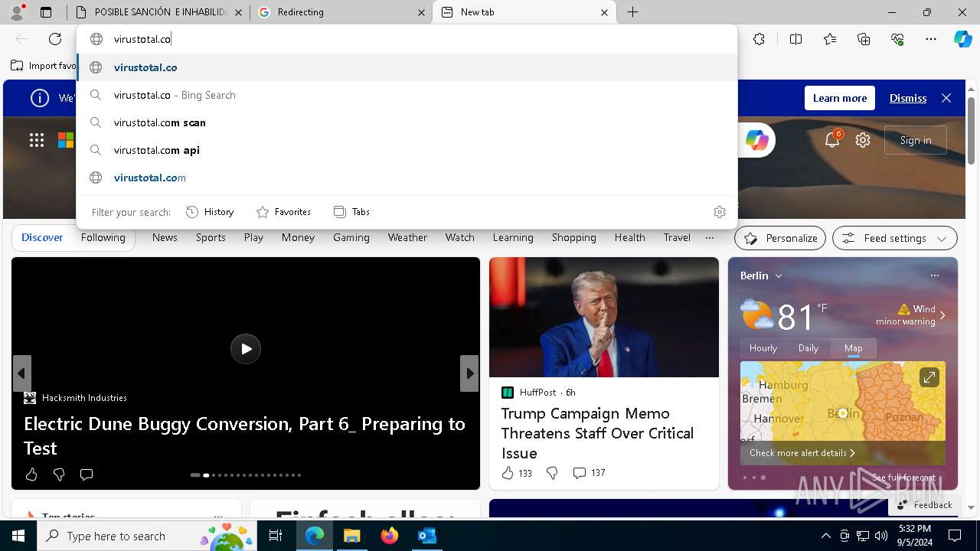Open Copilot round button on new tab

pyautogui.click(x=756, y=140)
